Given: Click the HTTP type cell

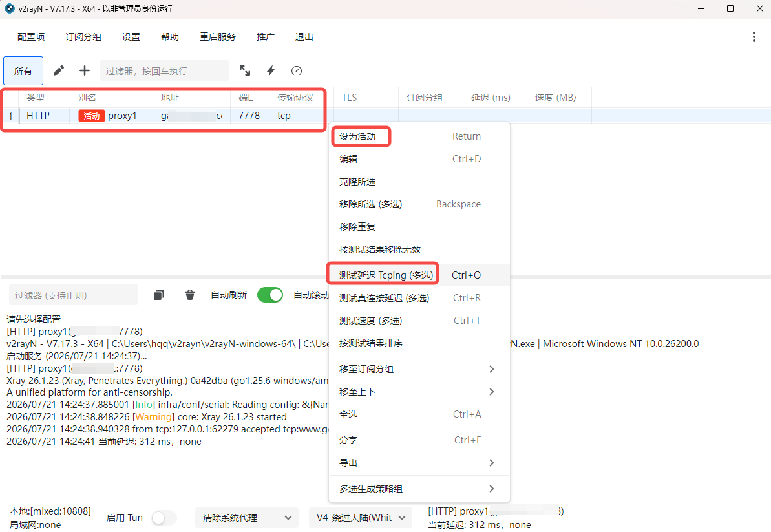Looking at the screenshot, I should (x=38, y=116).
